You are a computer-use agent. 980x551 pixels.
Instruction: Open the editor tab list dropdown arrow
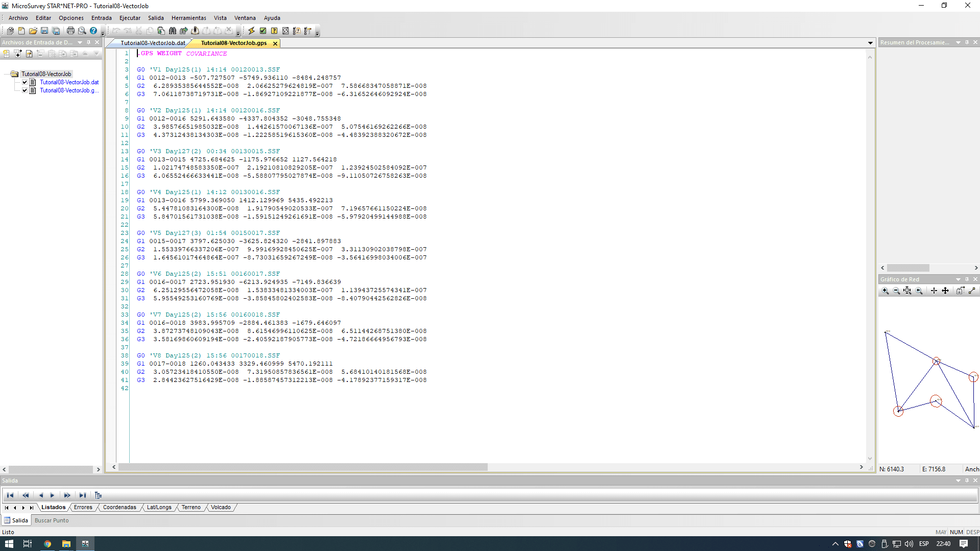click(x=870, y=43)
